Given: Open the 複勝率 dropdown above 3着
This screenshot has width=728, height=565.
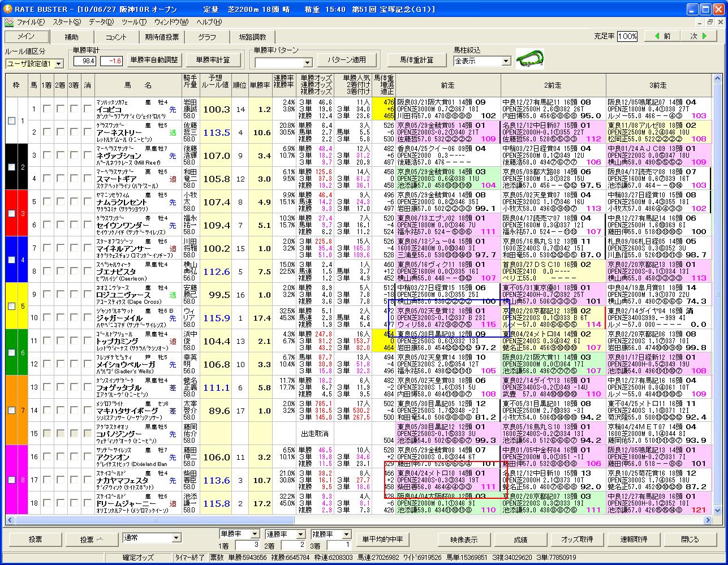Looking at the screenshot, I should pyautogui.click(x=346, y=534).
